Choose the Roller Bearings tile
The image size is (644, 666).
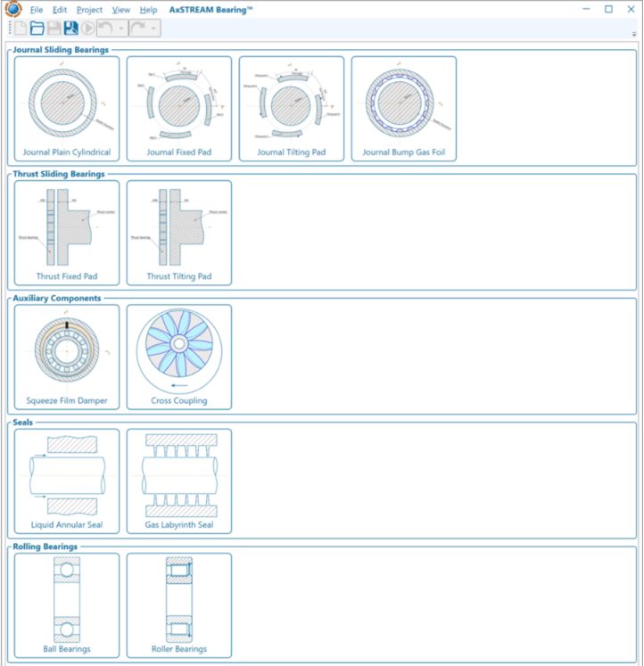coord(179,605)
